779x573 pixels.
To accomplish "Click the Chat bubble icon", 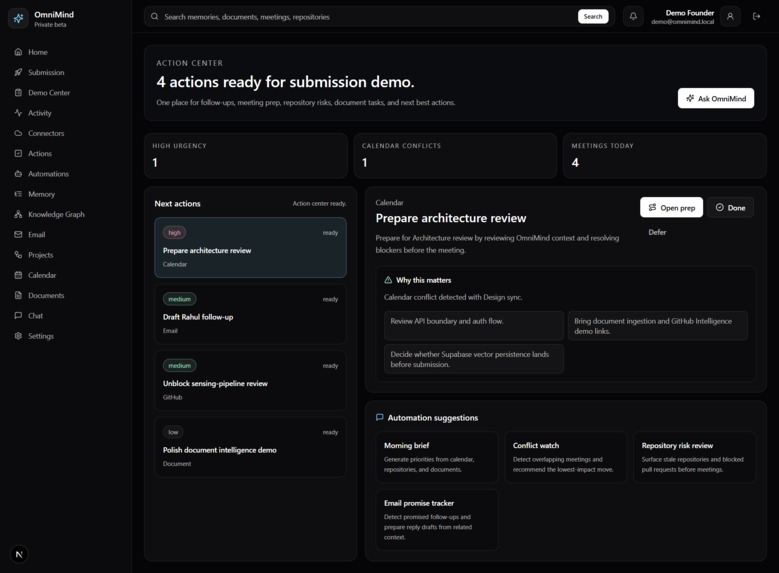I will pos(18,316).
